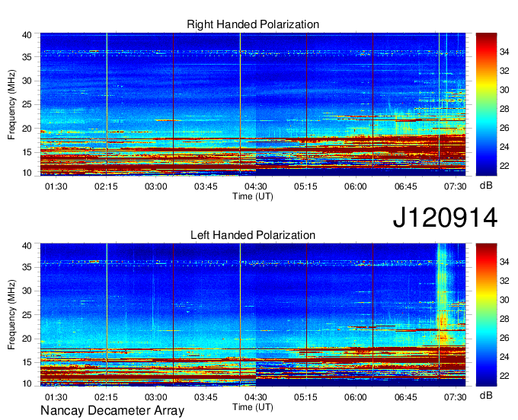
Task: Click the 'Nancay Decameter Array' caption
Action: [112, 410]
